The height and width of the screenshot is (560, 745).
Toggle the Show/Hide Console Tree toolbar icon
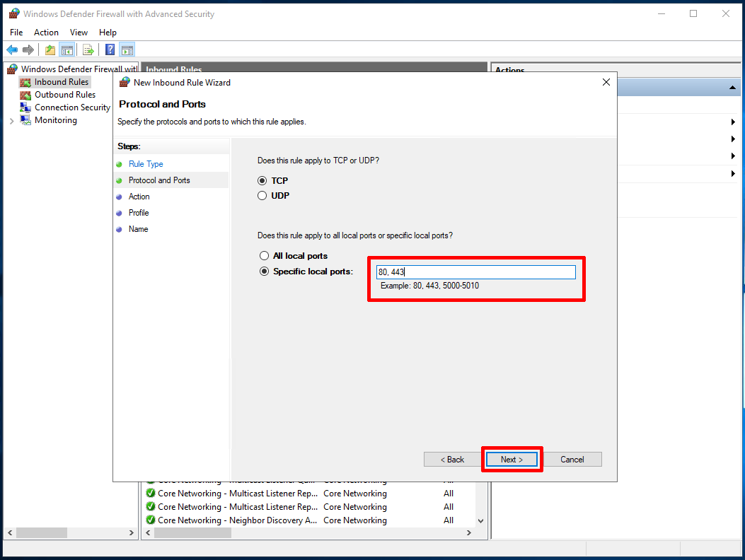coord(67,49)
